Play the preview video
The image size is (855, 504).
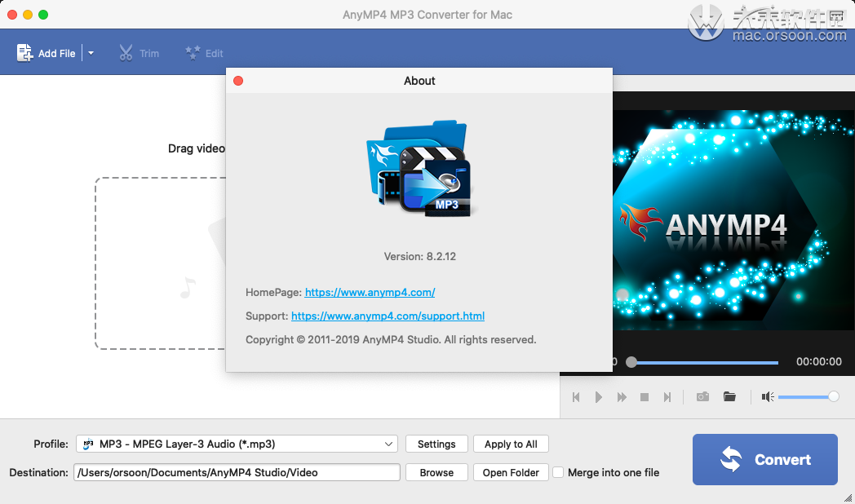click(x=598, y=397)
